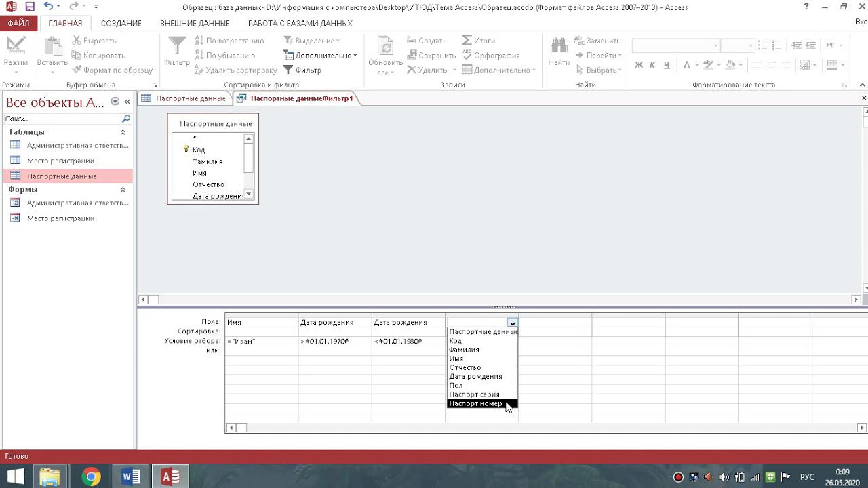Toggle underline Ч formatting
The width and height of the screenshot is (868, 488).
tap(667, 65)
